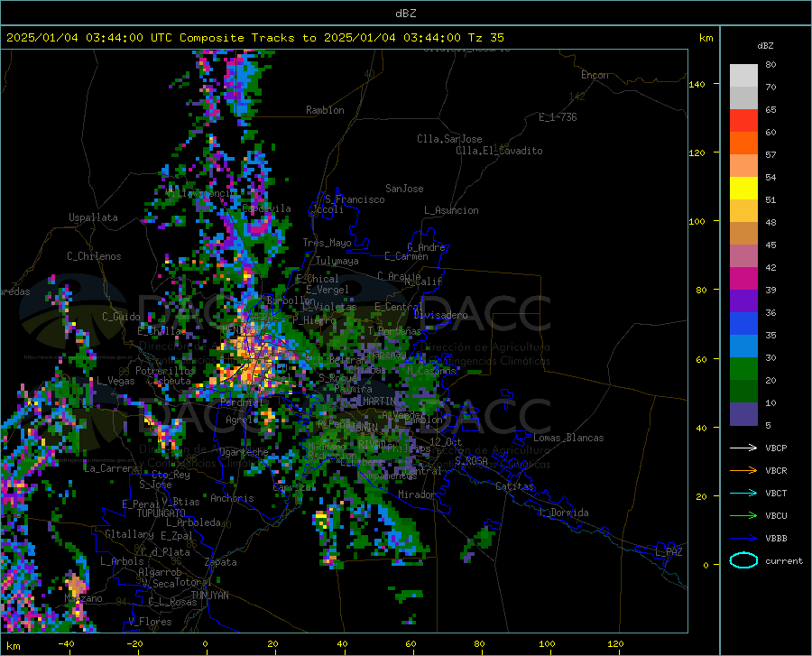Click the Capdevila map label
Viewport: 812px width, 656px height.
click(266, 208)
